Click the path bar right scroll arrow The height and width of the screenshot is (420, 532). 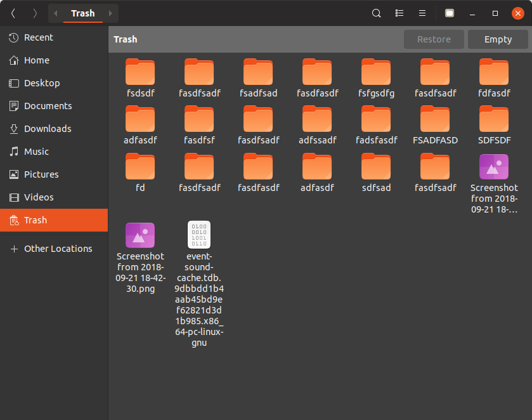point(110,13)
